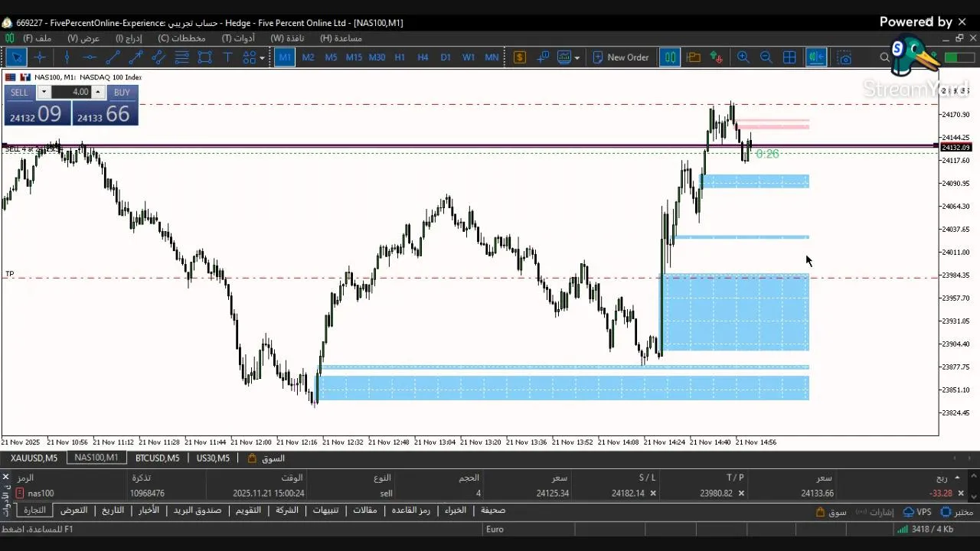Open the صحيفة (Journal) terminal tab
980x551 pixels.
492,510
